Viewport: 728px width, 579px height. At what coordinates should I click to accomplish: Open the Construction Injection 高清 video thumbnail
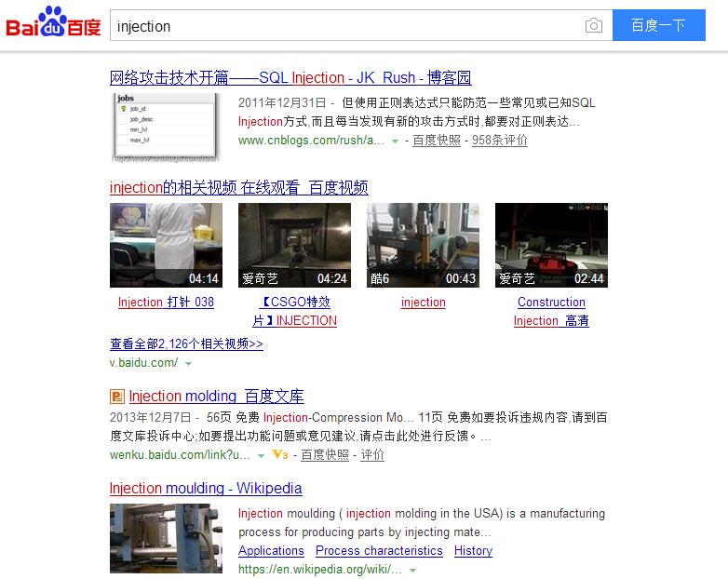(x=551, y=245)
